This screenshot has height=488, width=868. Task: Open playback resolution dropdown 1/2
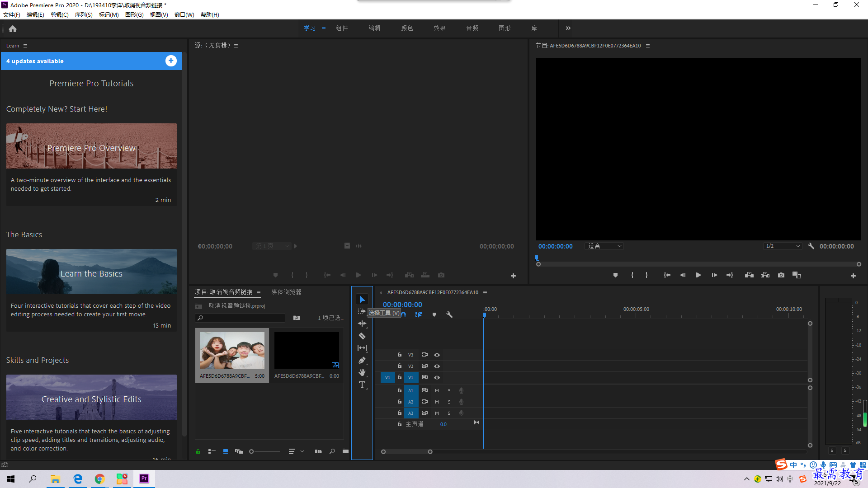[783, 246]
